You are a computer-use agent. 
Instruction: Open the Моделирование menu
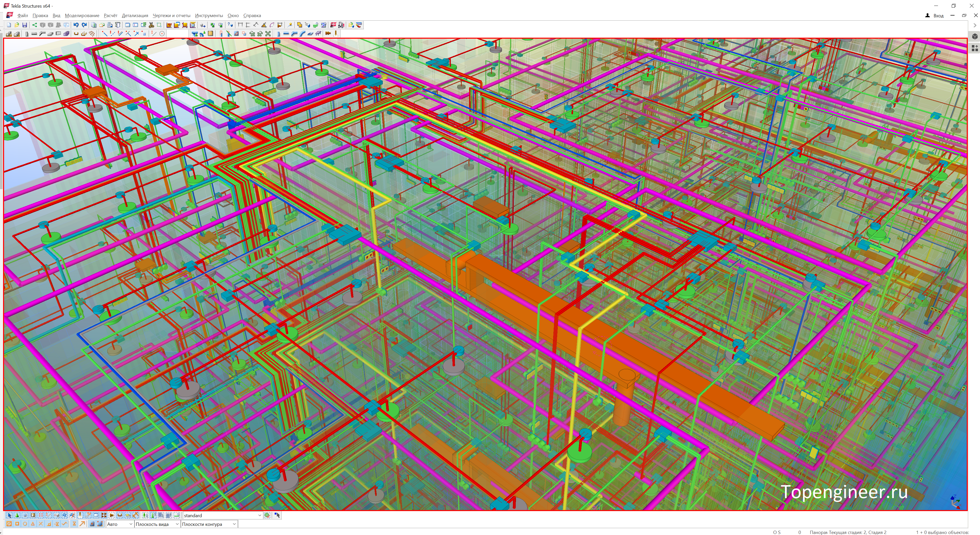(82, 16)
